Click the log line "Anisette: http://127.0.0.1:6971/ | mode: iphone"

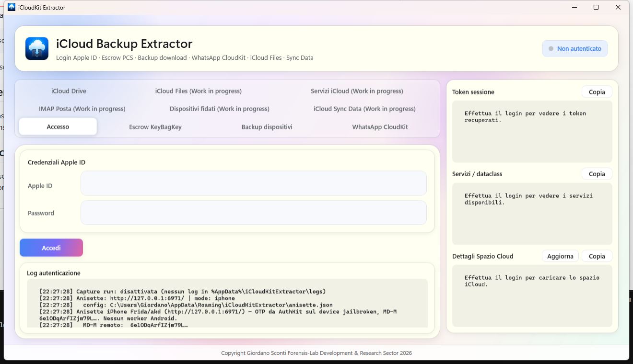[x=137, y=298]
